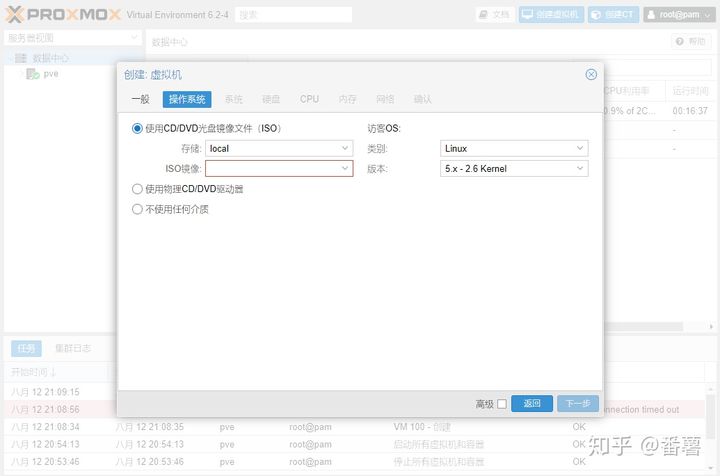Click the Proxmox logo
720x476 pixels.
(64, 14)
